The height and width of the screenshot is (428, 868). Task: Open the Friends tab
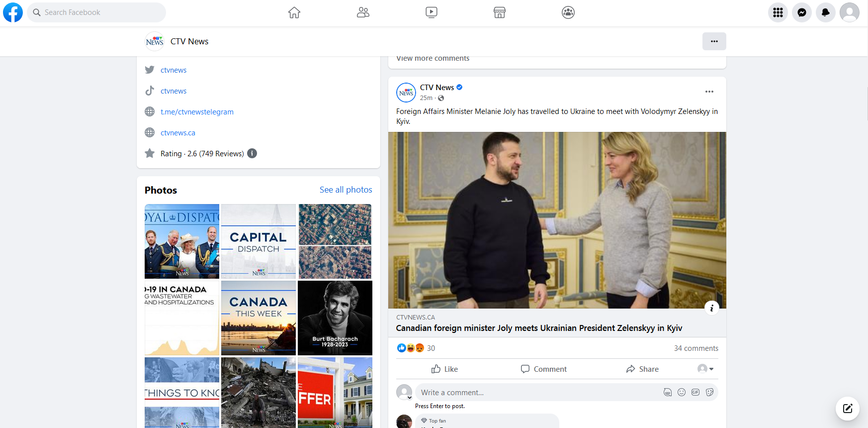click(x=363, y=12)
